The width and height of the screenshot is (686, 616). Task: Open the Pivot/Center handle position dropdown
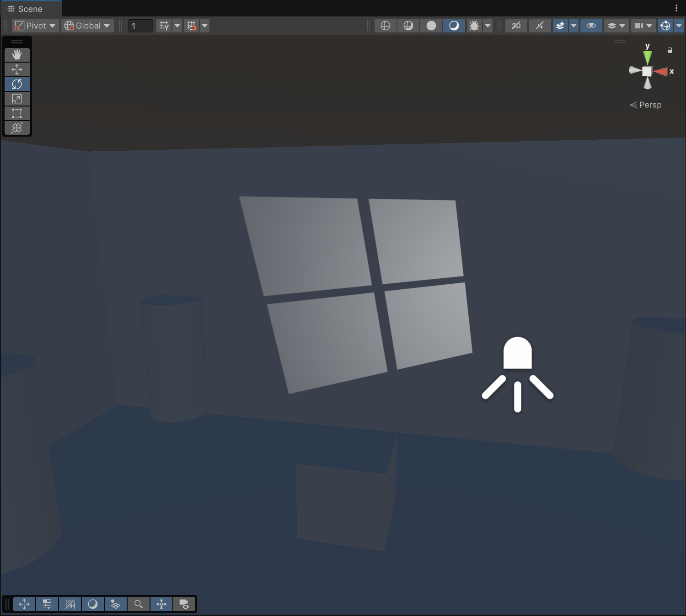tap(35, 26)
